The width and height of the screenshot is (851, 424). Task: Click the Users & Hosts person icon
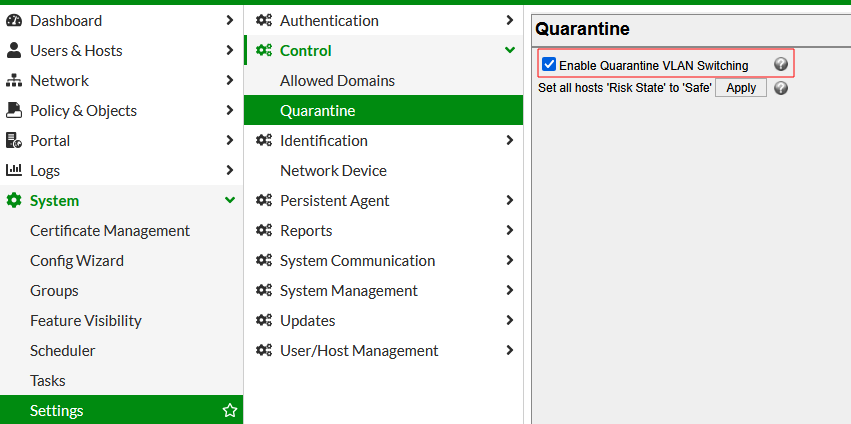pyautogui.click(x=14, y=50)
